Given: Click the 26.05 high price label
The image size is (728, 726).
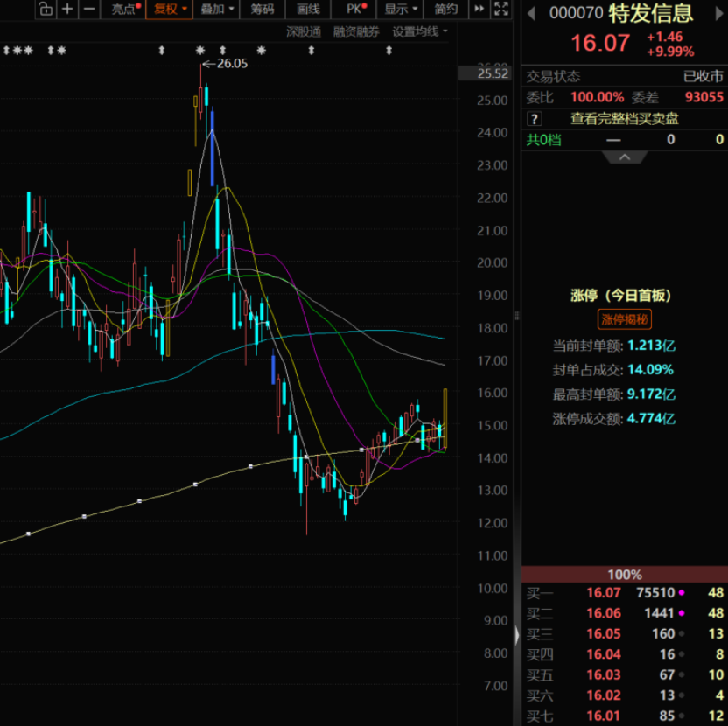Looking at the screenshot, I should pos(232,64).
